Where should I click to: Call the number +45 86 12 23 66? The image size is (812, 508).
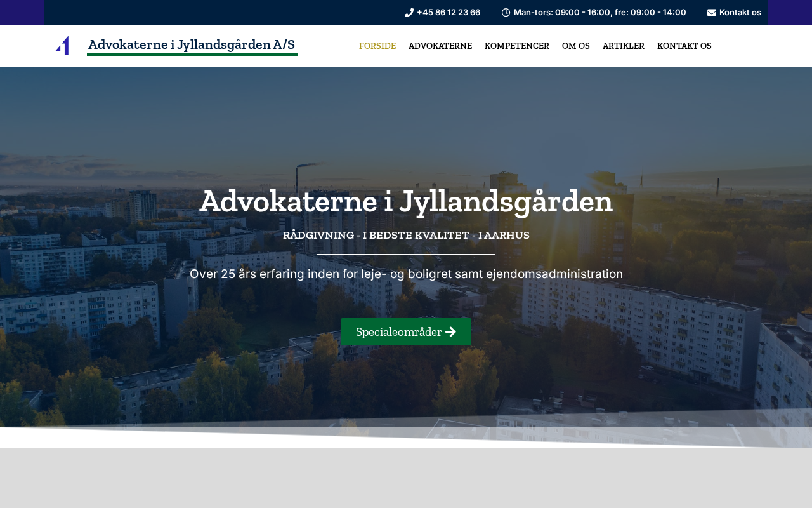click(449, 13)
